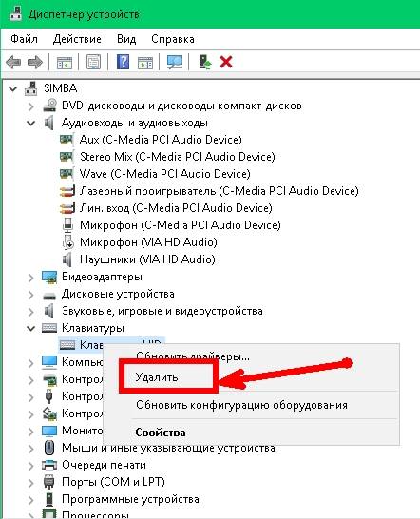Select Наушники (VIA HD Audio) device

[x=147, y=259]
